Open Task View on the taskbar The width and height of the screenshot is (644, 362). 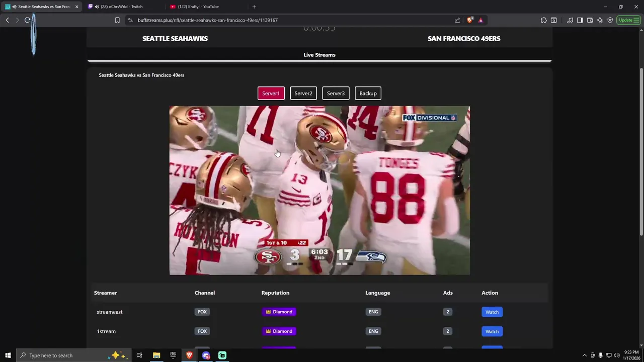139,355
